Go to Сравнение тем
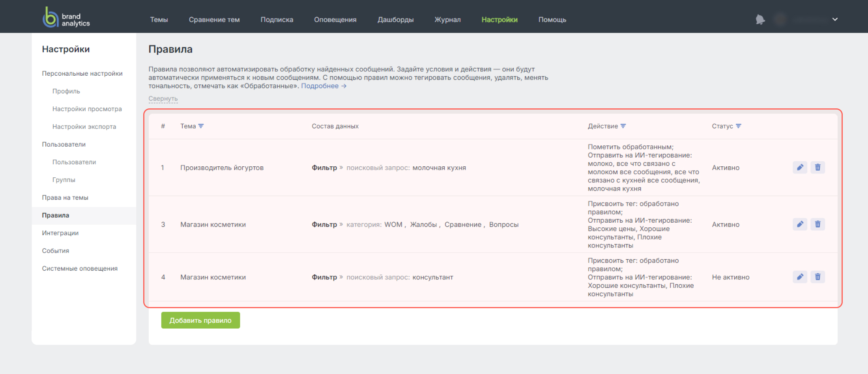Image resolution: width=868 pixels, height=374 pixels. point(214,20)
